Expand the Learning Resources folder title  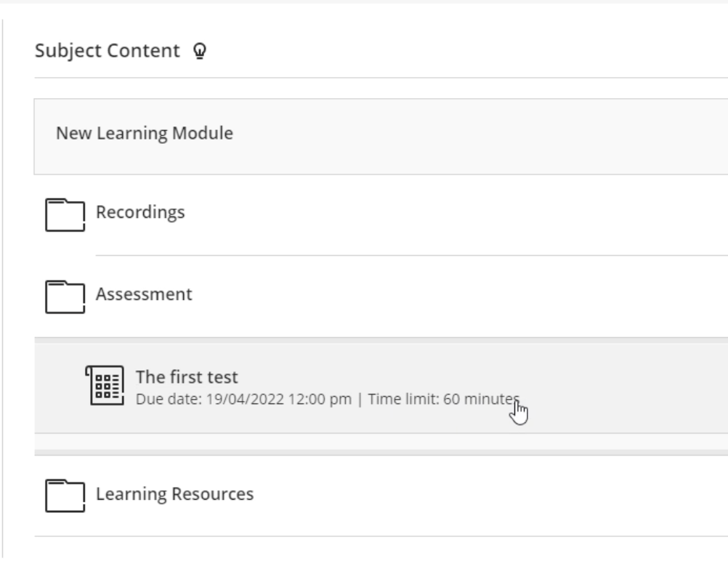pyautogui.click(x=174, y=494)
